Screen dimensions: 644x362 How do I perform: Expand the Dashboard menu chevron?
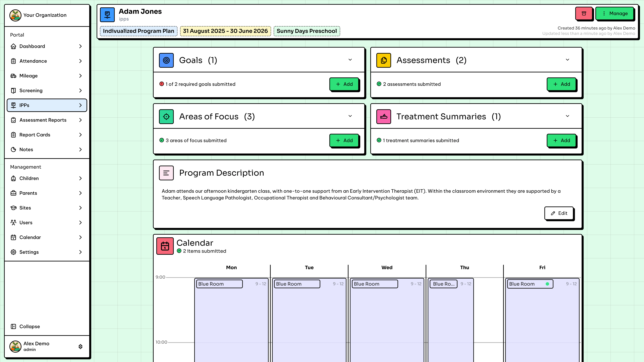[x=80, y=46]
